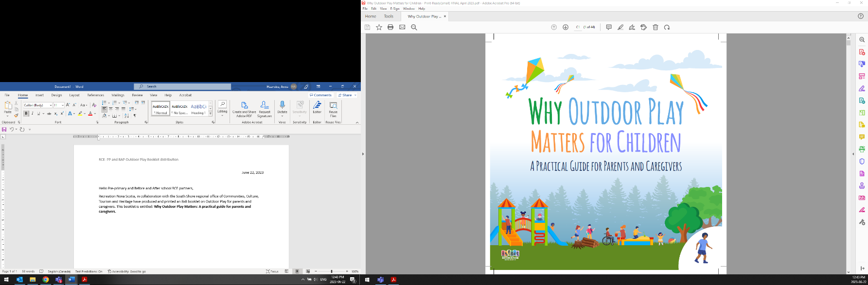868x285 pixels.
Task: Open Create and Share Adobe PDF
Action: [244, 106]
